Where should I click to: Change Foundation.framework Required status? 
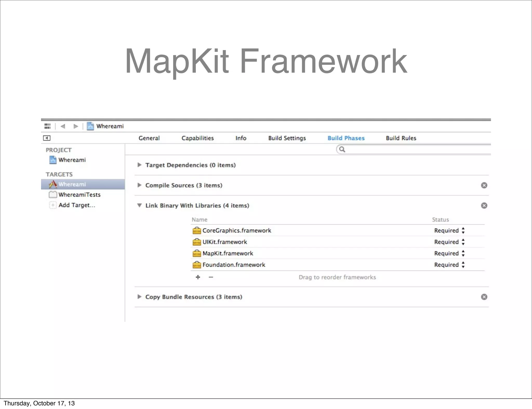point(449,265)
